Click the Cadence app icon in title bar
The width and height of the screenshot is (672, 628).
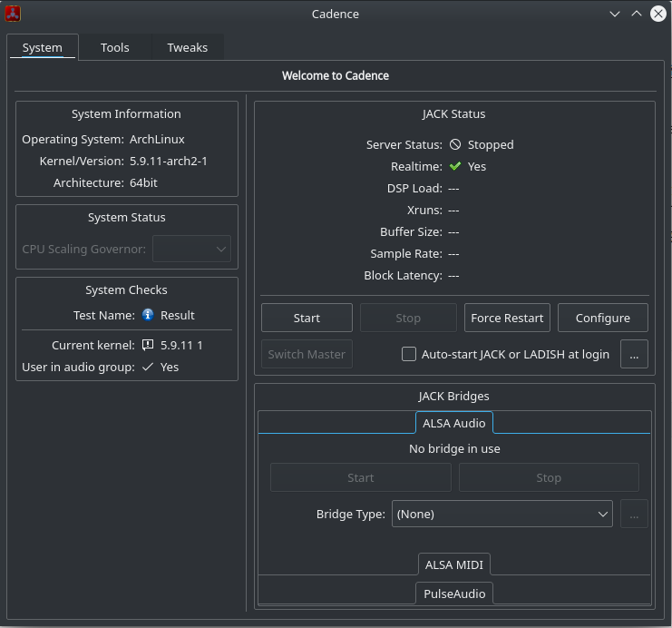13,14
